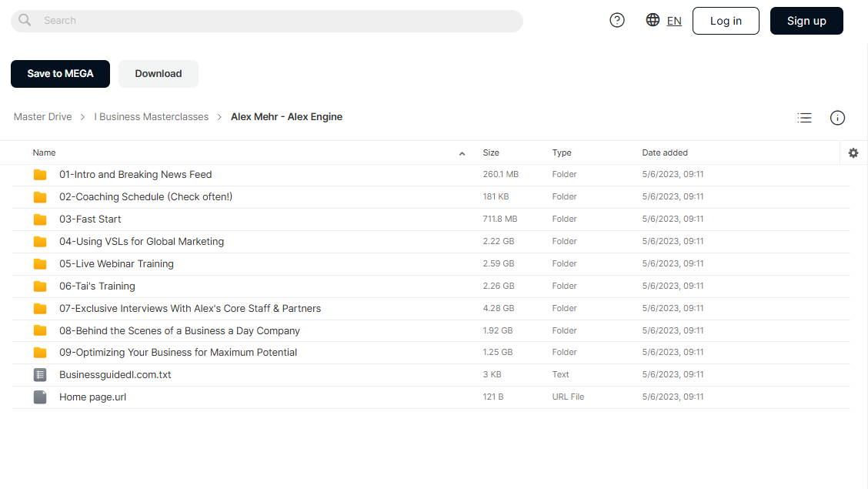Select 06-Tai's Training folder name
The width and height of the screenshot is (868, 489).
[x=98, y=286]
